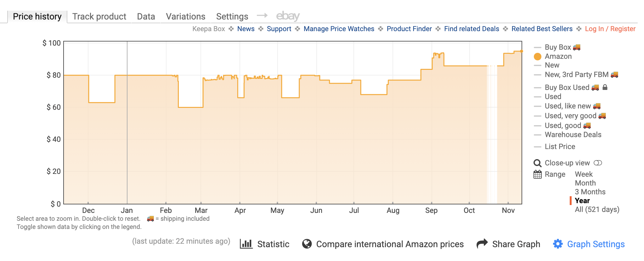The width and height of the screenshot is (644, 261).
Task: Open the Product Finder link
Action: 409,29
